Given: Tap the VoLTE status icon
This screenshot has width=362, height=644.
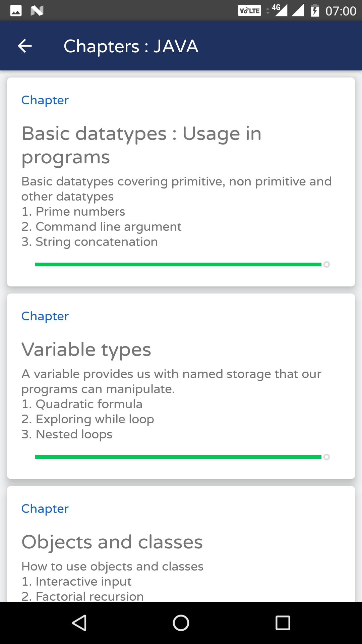Looking at the screenshot, I should tap(249, 11).
